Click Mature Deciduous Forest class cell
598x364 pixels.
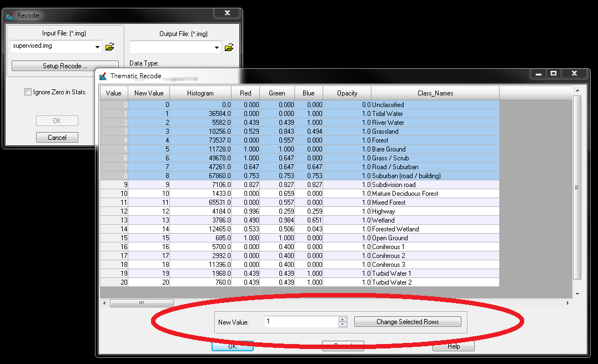[435, 194]
